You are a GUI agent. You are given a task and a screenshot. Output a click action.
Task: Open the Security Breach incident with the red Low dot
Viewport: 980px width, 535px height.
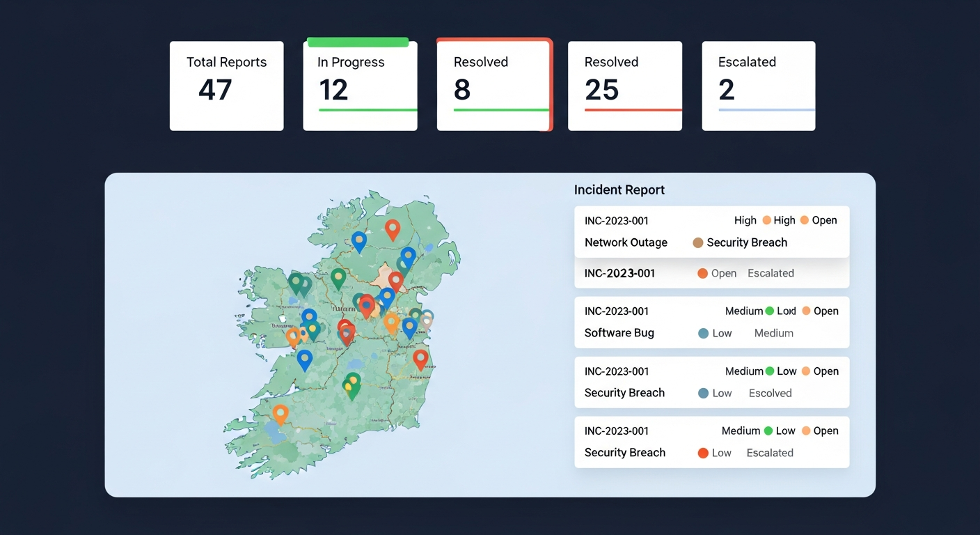pyautogui.click(x=711, y=442)
